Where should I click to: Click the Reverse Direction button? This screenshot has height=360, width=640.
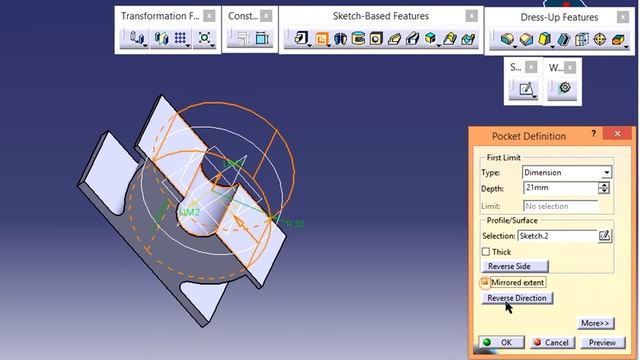(x=517, y=298)
